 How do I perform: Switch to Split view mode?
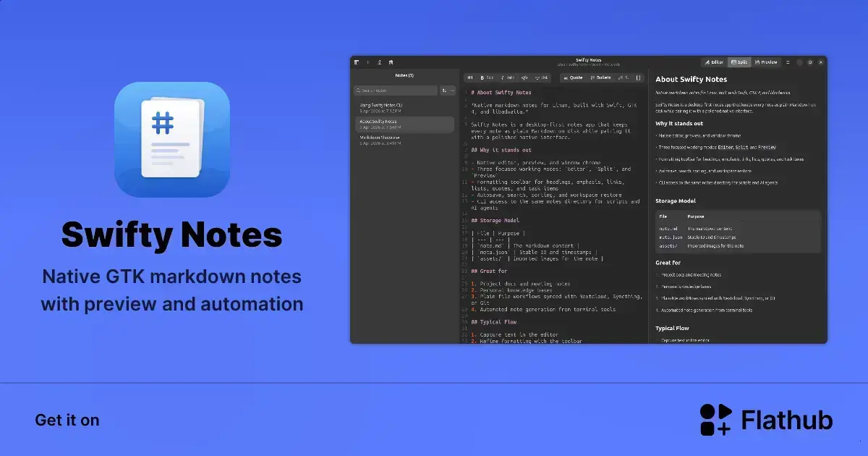[x=739, y=62]
